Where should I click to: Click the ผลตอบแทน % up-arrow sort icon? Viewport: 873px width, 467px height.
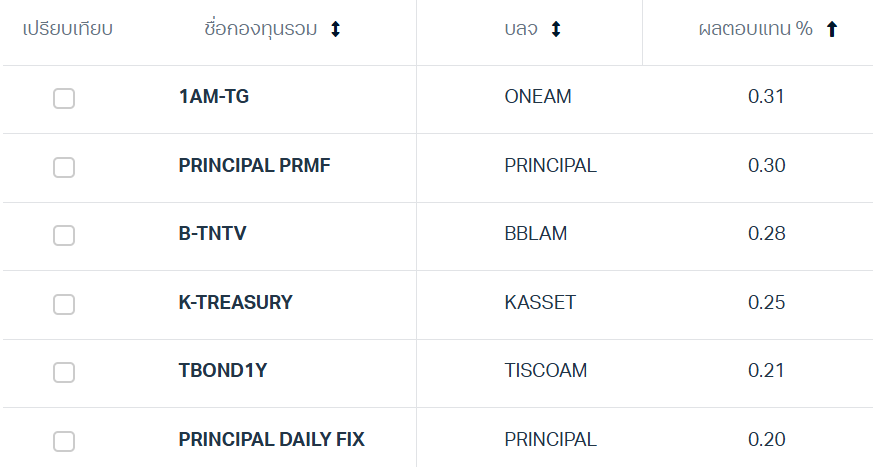831,29
